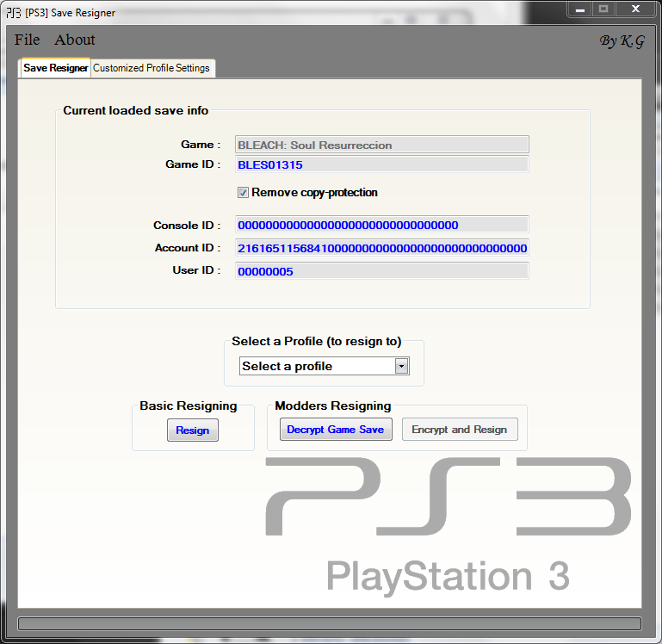Click the Resign button
662x644 pixels.
coord(193,430)
